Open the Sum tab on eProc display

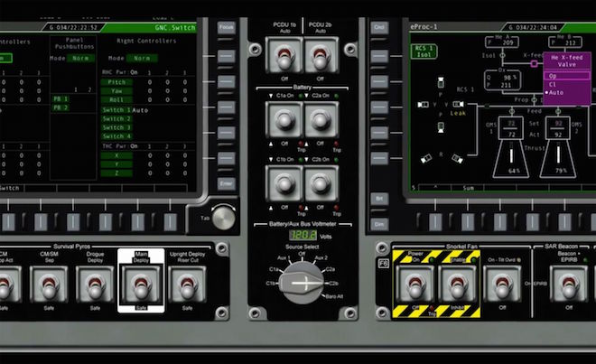click(469, 188)
